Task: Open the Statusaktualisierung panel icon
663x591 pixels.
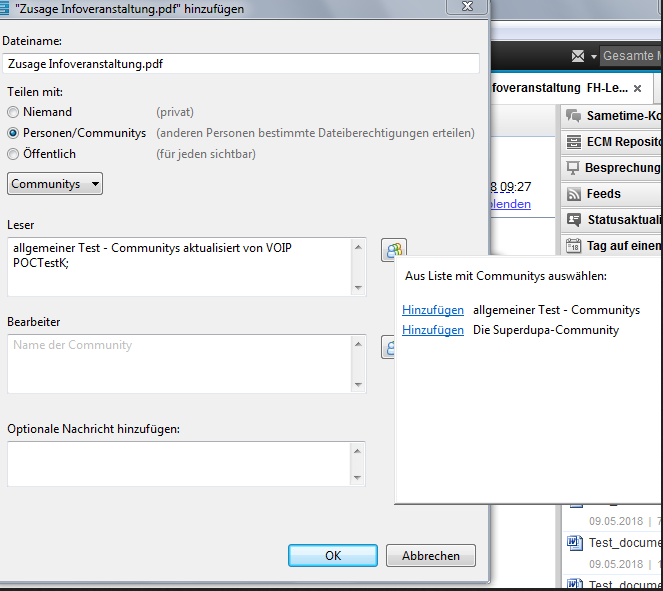Action: [573, 220]
